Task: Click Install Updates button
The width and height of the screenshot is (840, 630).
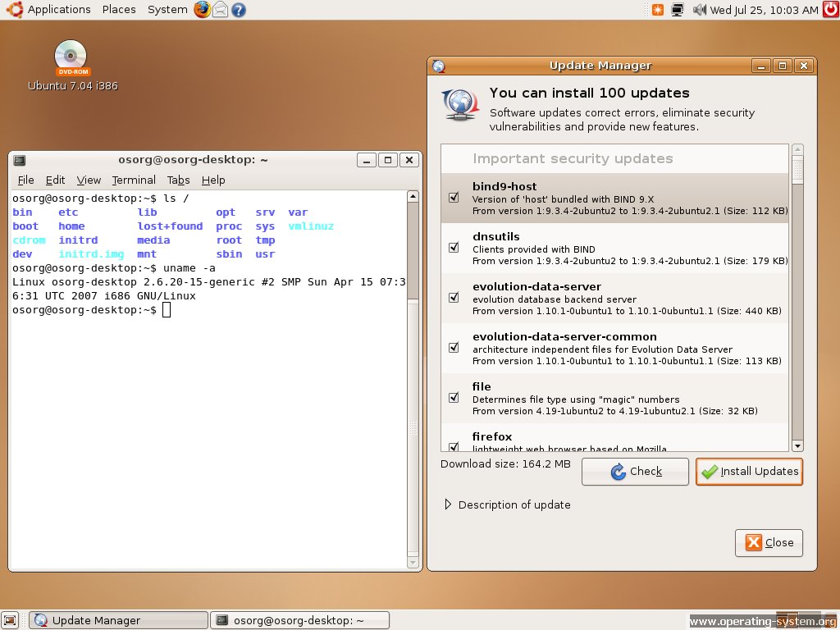Action: [x=749, y=472]
